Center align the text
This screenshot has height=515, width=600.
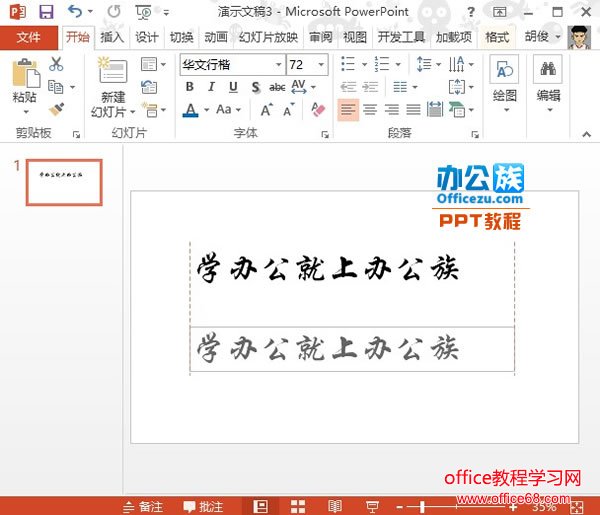[x=370, y=110]
